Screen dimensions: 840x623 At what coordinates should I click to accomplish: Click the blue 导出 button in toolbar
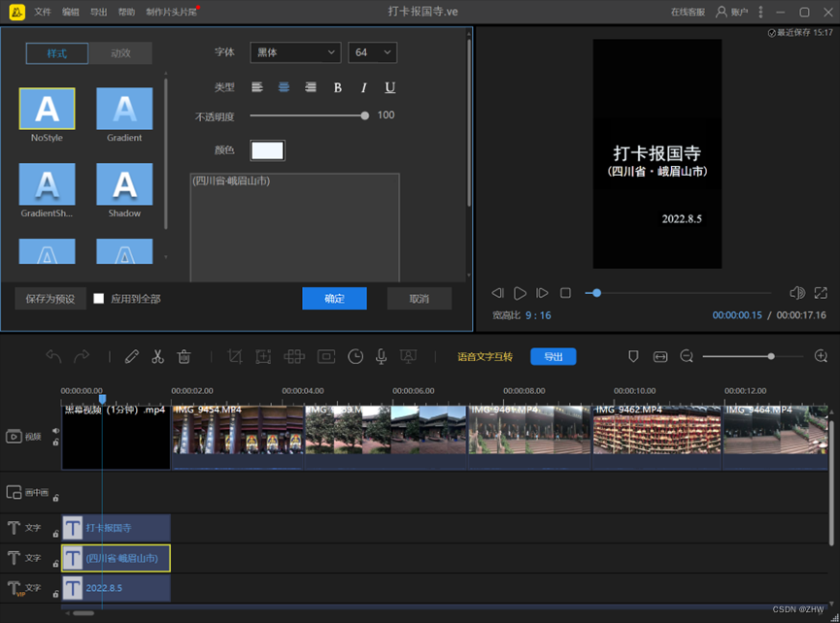click(553, 356)
